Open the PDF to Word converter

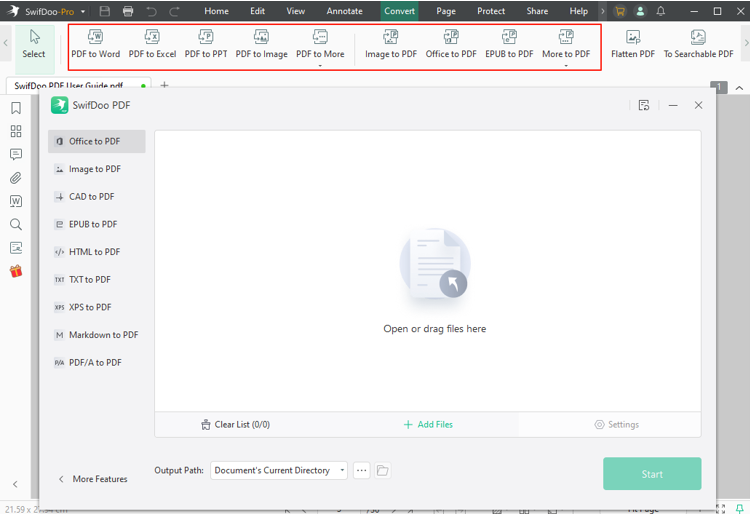tap(96, 44)
